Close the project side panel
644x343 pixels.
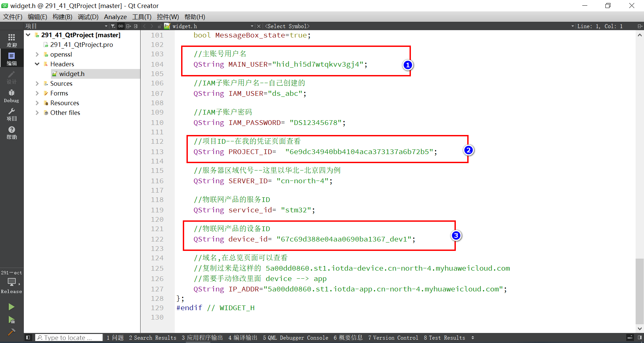click(x=136, y=26)
